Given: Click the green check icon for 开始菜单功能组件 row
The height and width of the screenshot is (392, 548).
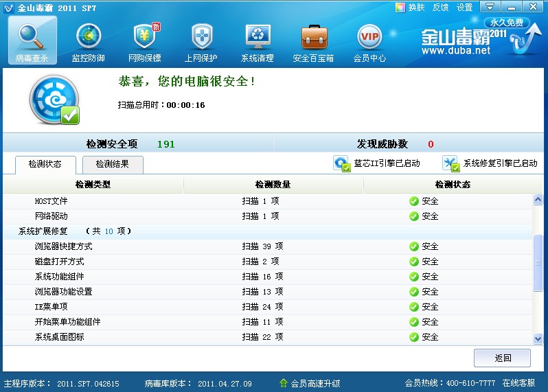Looking at the screenshot, I should (414, 322).
